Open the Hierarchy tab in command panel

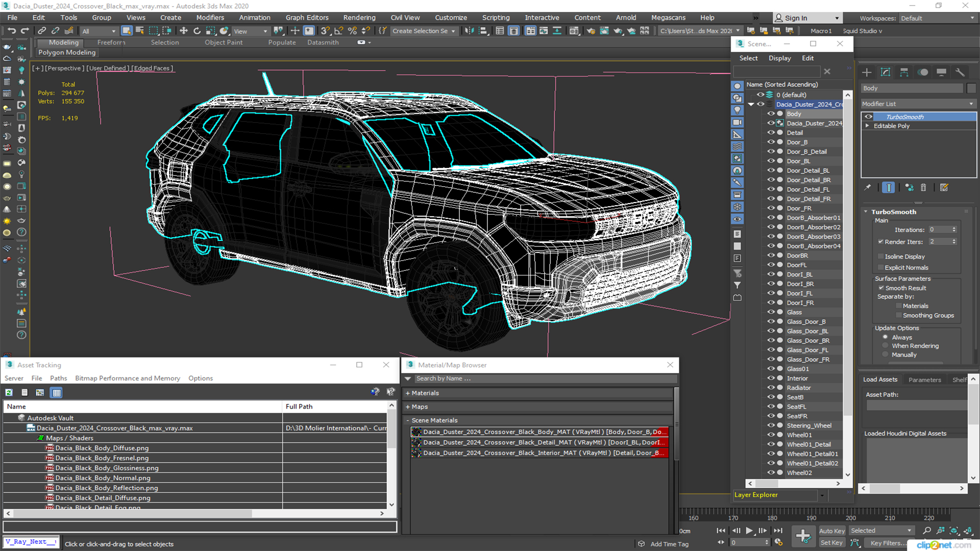pyautogui.click(x=904, y=72)
